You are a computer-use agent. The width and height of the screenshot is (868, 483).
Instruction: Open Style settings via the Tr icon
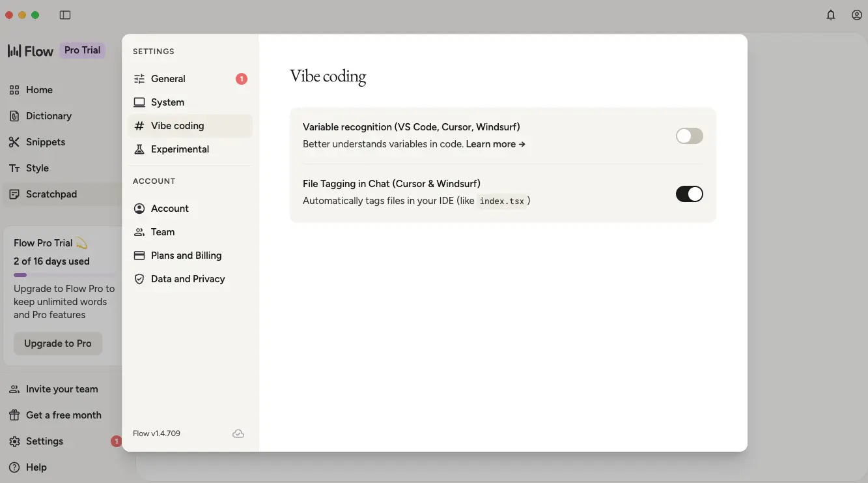14,168
